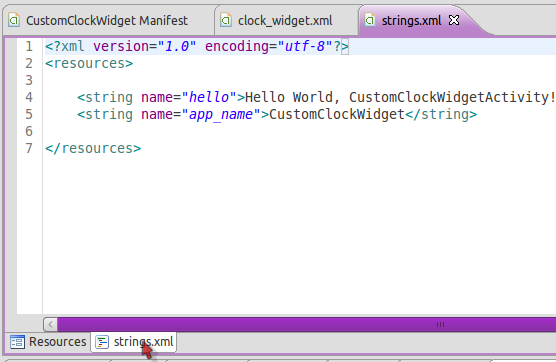
Task: Click line number 6 in the gutter
Action: click(x=29, y=131)
